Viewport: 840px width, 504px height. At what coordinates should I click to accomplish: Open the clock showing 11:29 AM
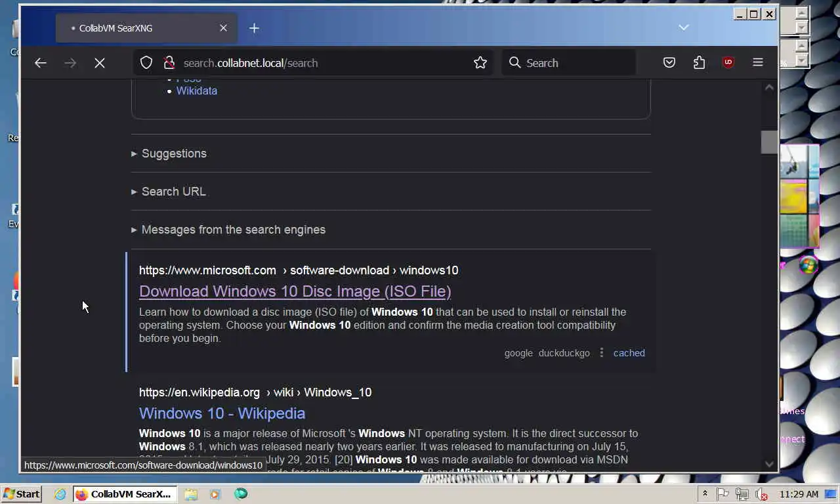coord(799,494)
